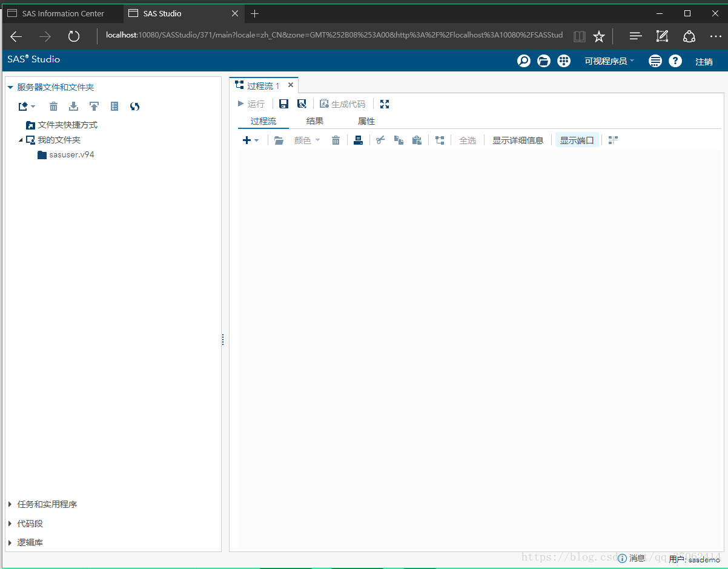The width and height of the screenshot is (728, 569).
Task: Open the more options menu icon in header
Action: coord(655,61)
